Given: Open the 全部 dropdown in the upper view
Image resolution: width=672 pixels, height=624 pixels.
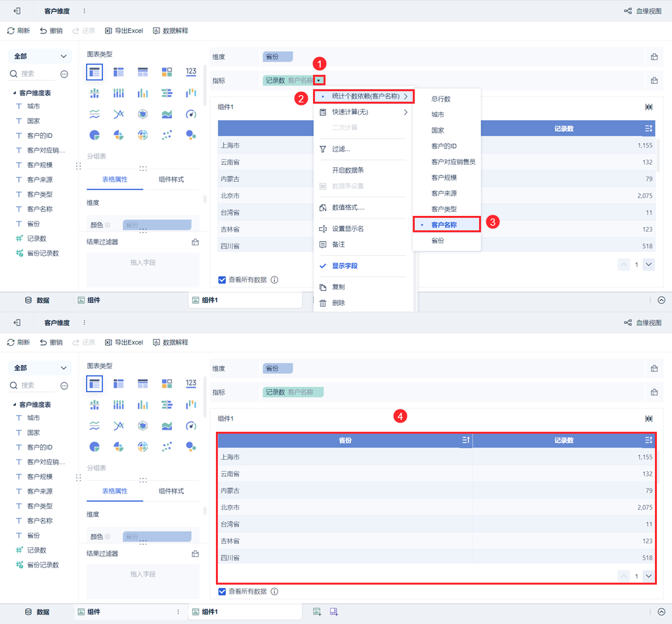Looking at the screenshot, I should coord(40,56).
